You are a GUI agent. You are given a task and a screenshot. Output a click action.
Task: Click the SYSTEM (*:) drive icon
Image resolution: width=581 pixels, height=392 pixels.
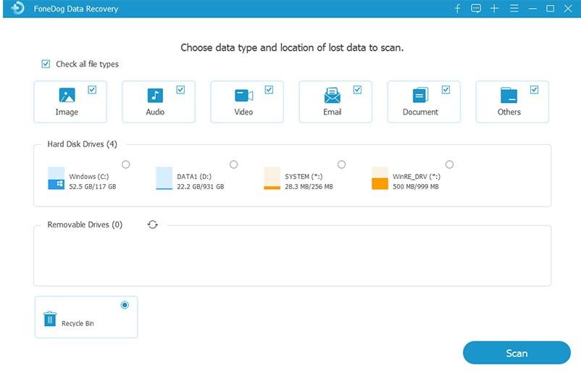coord(272,178)
